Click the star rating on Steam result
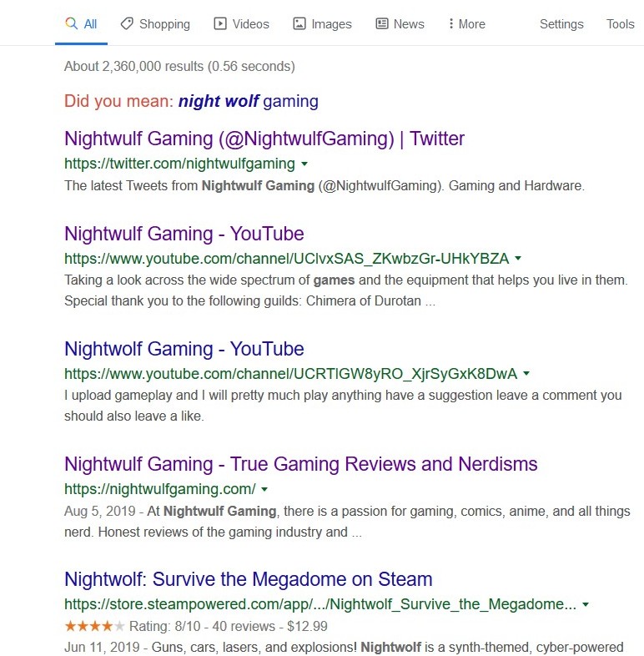The height and width of the screenshot is (656, 644). tap(95, 626)
